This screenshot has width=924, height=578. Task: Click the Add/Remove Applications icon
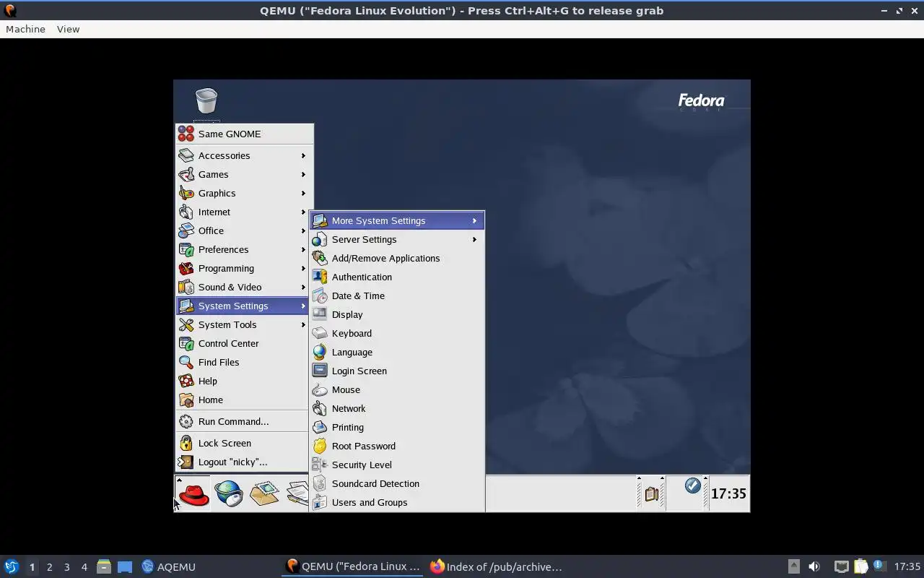pyautogui.click(x=320, y=258)
